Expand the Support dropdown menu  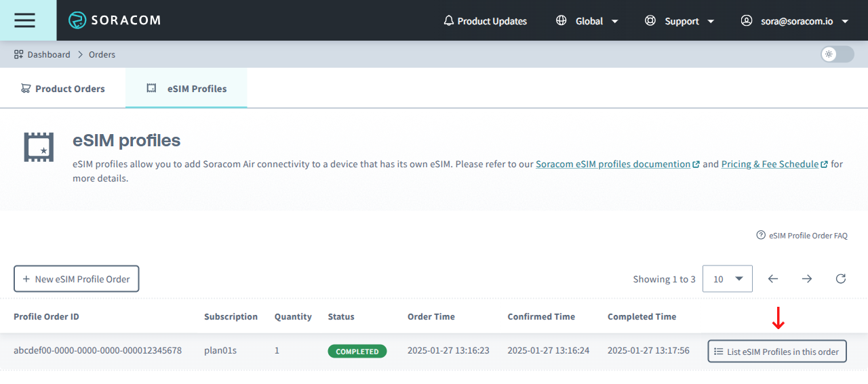680,21
